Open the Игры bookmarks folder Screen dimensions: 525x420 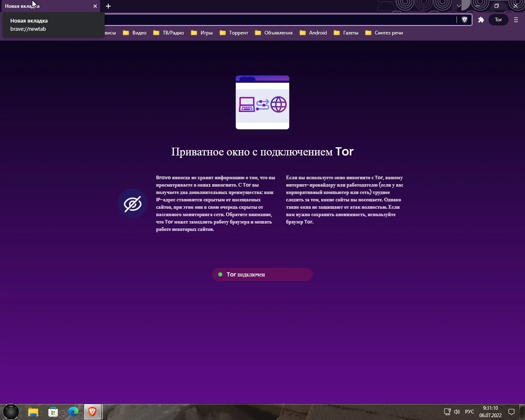click(x=202, y=33)
